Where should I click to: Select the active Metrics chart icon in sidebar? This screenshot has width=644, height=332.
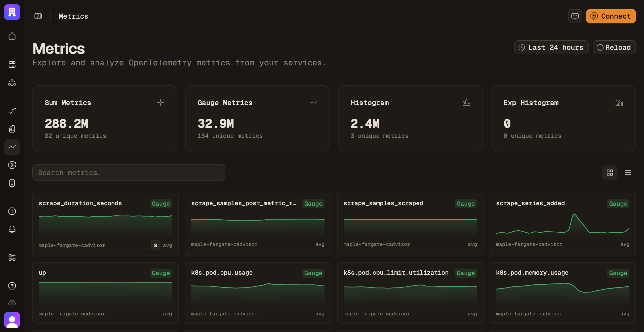(12, 147)
